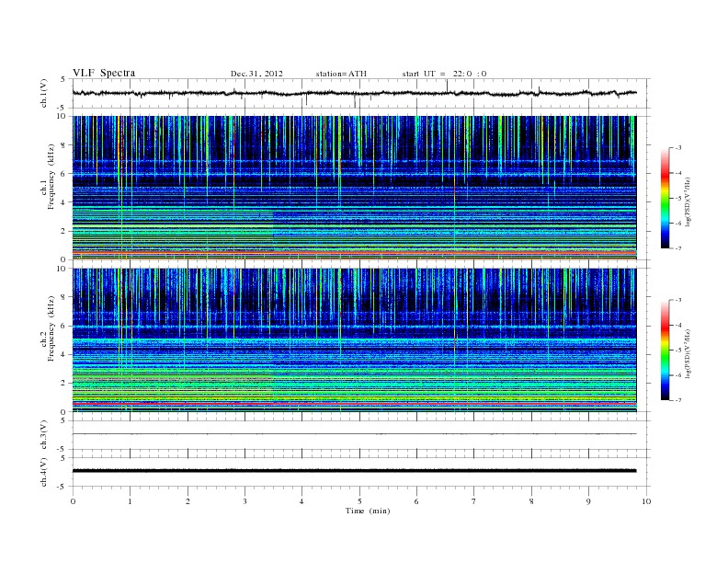Viewport: 728px width, 563px height.
Task: Click the 'ch.3(V)' axis label
Action: pyautogui.click(x=44, y=435)
